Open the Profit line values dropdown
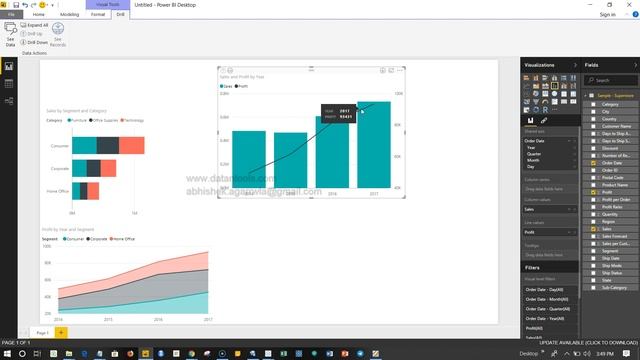 (x=569, y=232)
